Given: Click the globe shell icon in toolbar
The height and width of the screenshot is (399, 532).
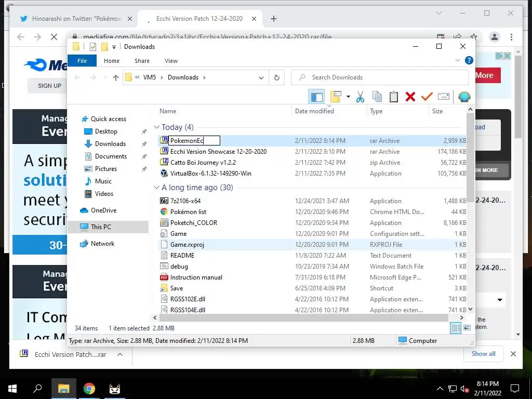Looking at the screenshot, I should tap(464, 97).
